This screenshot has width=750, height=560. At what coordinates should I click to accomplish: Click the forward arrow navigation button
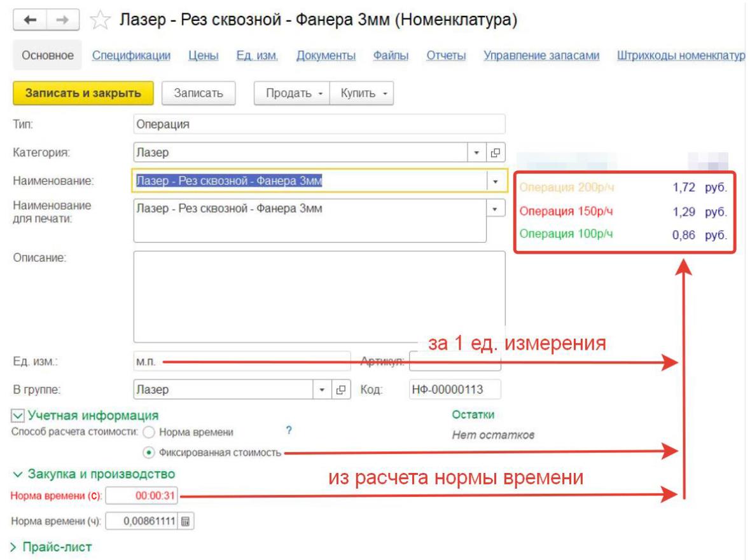pyautogui.click(x=62, y=21)
